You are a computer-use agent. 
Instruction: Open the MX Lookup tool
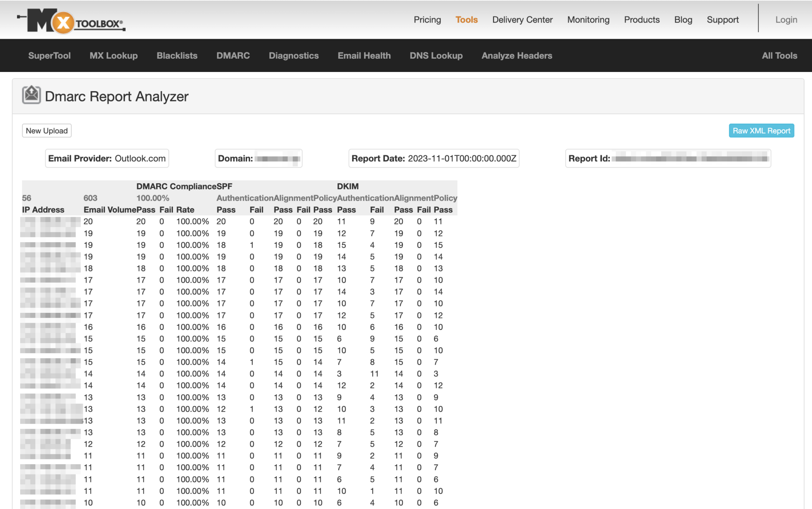[113, 55]
